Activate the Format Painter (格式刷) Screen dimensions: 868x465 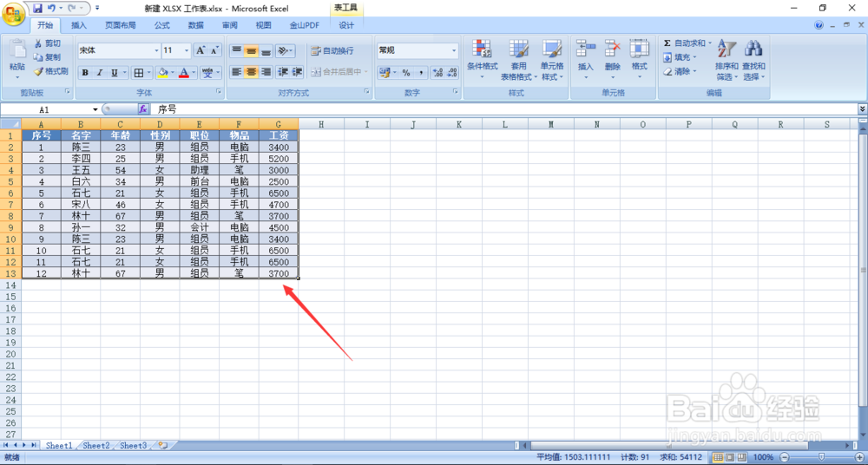click(50, 71)
